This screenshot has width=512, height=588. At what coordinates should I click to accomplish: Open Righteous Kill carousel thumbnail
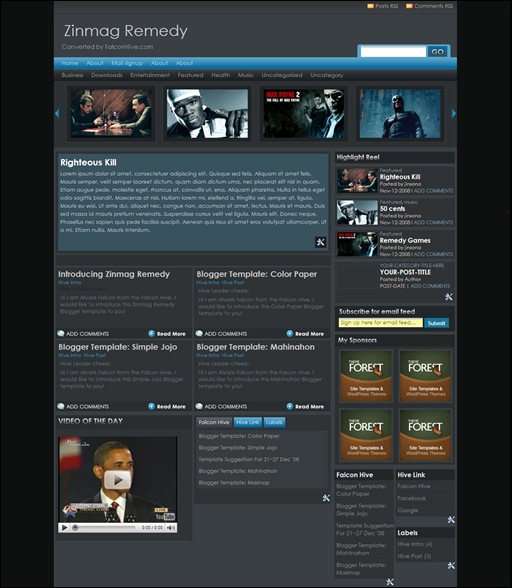pos(111,113)
